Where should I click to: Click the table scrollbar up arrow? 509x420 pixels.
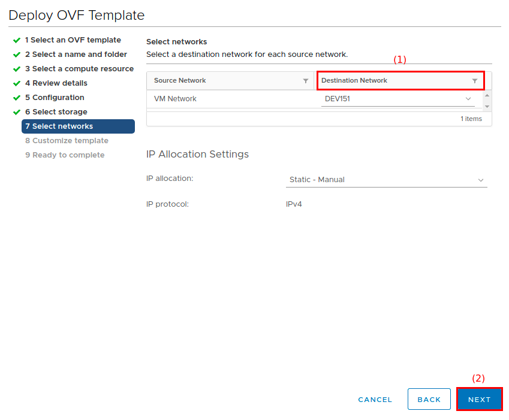487,95
